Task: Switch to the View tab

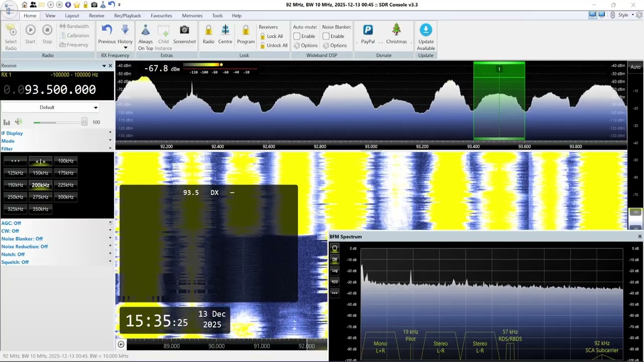Action: pos(50,16)
